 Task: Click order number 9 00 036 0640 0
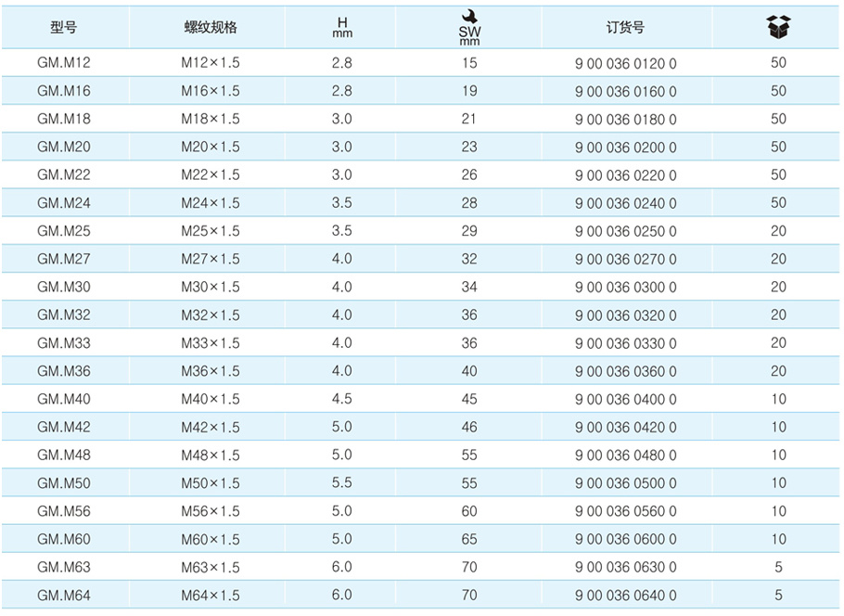coord(625,596)
